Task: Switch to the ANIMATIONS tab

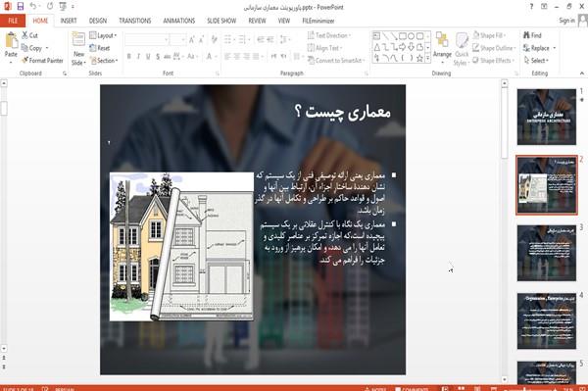Action: [x=179, y=21]
